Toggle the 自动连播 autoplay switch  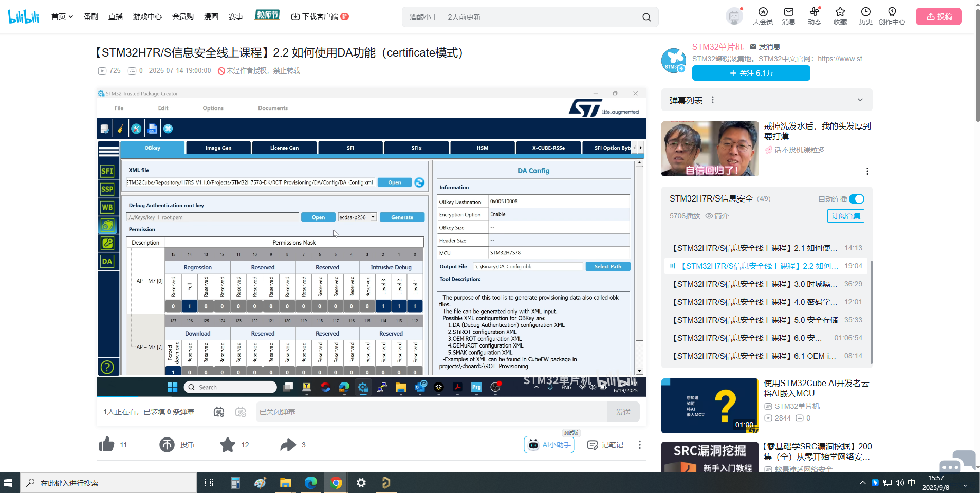857,199
